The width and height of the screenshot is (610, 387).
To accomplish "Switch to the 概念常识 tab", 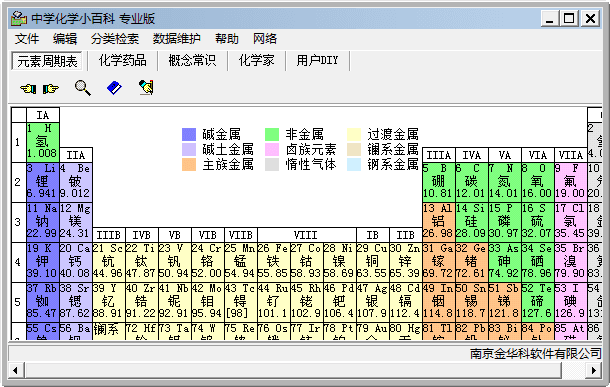I will click(192, 60).
